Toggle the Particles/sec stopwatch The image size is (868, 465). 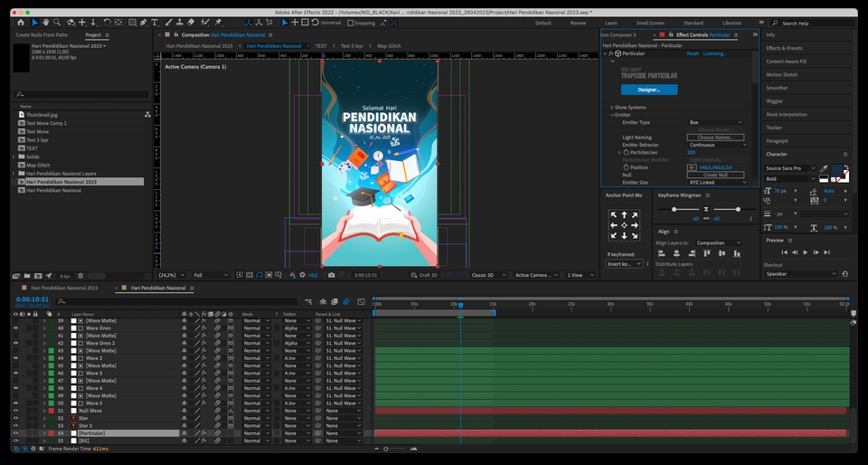(626, 152)
